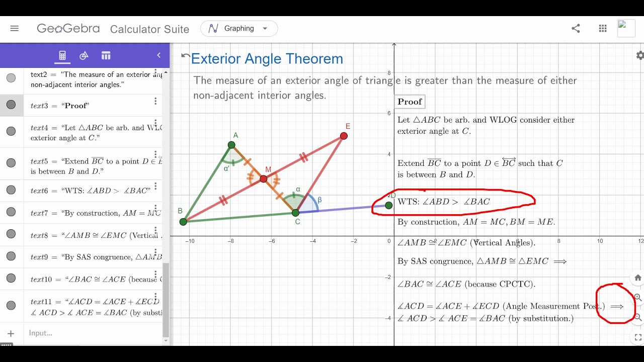Open more options for text7 row
Screen dimensions: 644x362
click(155, 208)
